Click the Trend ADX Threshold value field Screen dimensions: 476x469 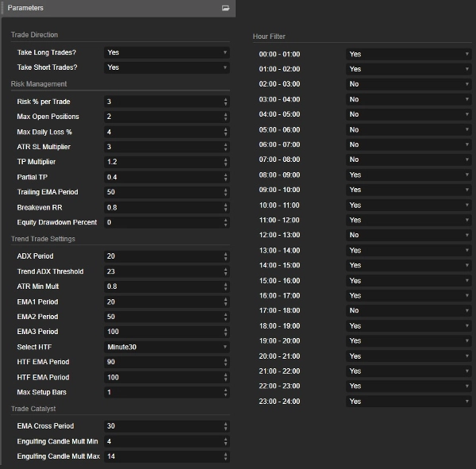tap(167, 271)
